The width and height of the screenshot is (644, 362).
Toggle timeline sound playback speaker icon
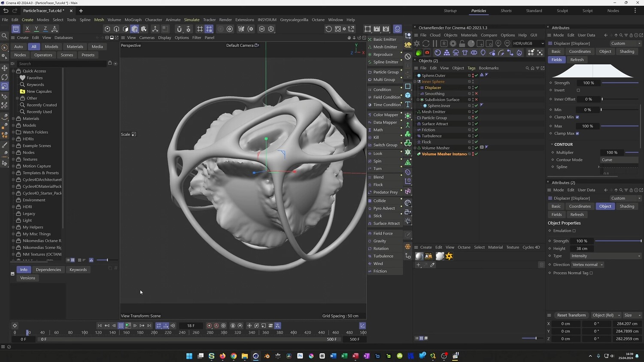[x=173, y=326]
